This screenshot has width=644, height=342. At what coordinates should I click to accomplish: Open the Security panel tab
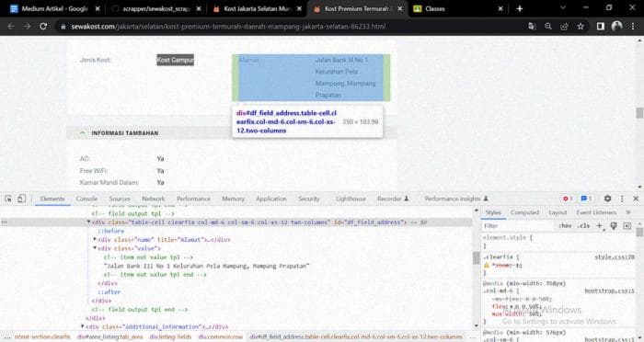point(309,199)
